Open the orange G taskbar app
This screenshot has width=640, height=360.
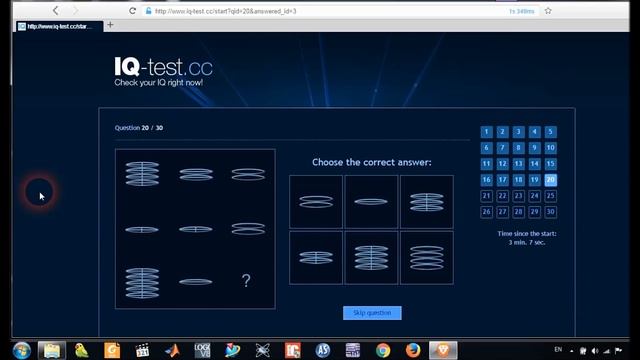(112, 350)
